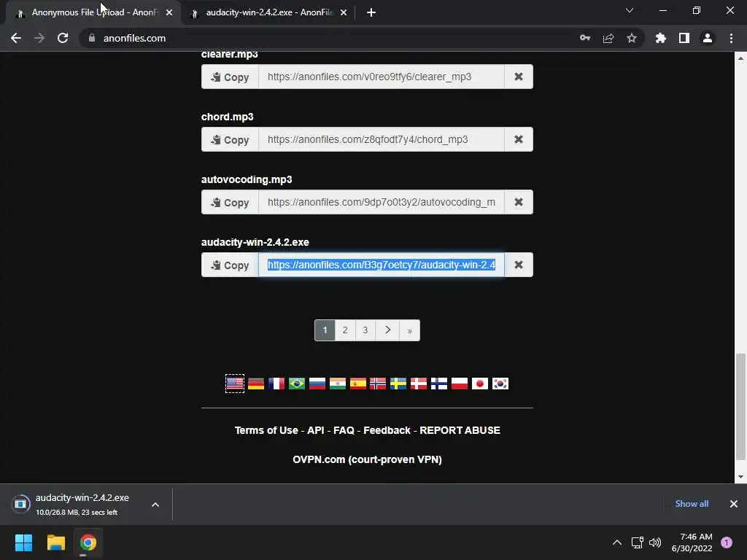The width and height of the screenshot is (747, 560).
Task: View site security lock information
Action: point(91,38)
